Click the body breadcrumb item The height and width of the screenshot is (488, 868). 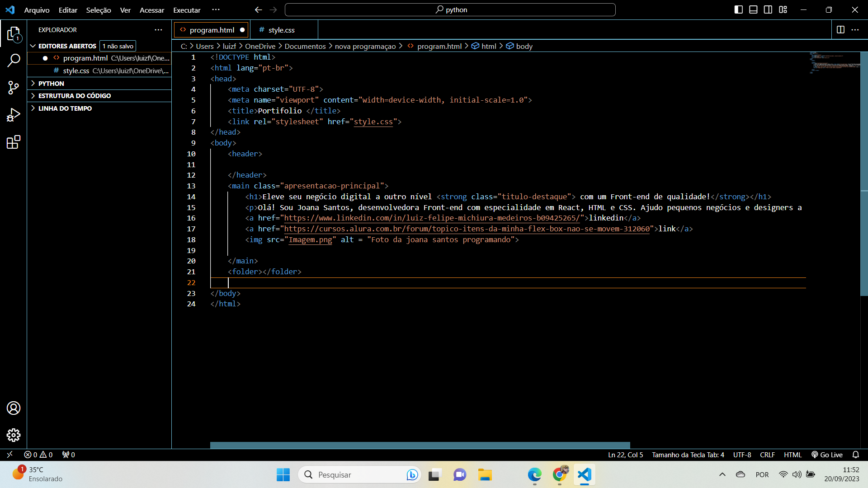[519, 46]
